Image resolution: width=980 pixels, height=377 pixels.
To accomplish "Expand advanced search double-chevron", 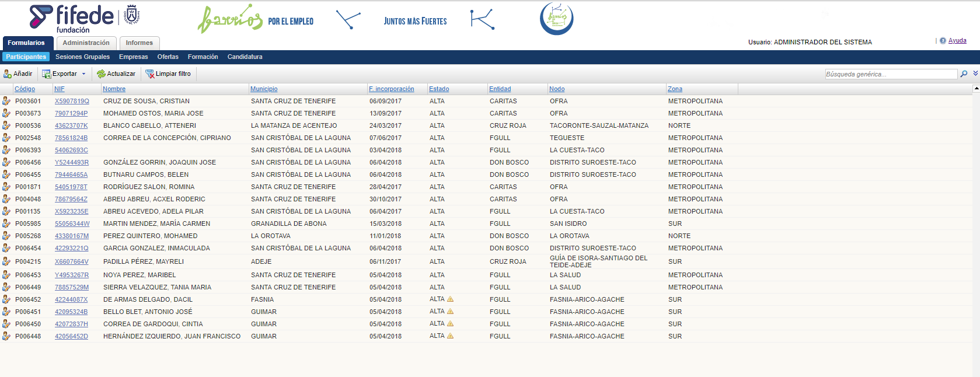I will coord(975,74).
